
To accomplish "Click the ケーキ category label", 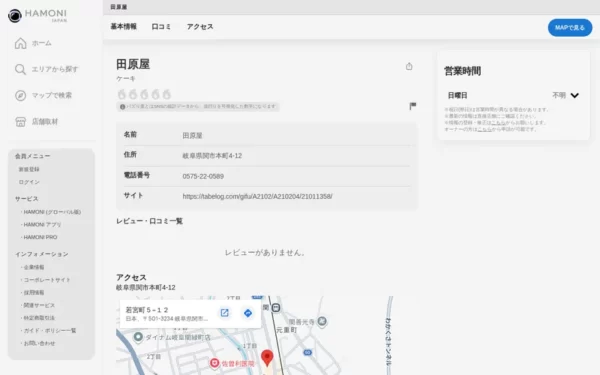I will (x=126, y=78).
